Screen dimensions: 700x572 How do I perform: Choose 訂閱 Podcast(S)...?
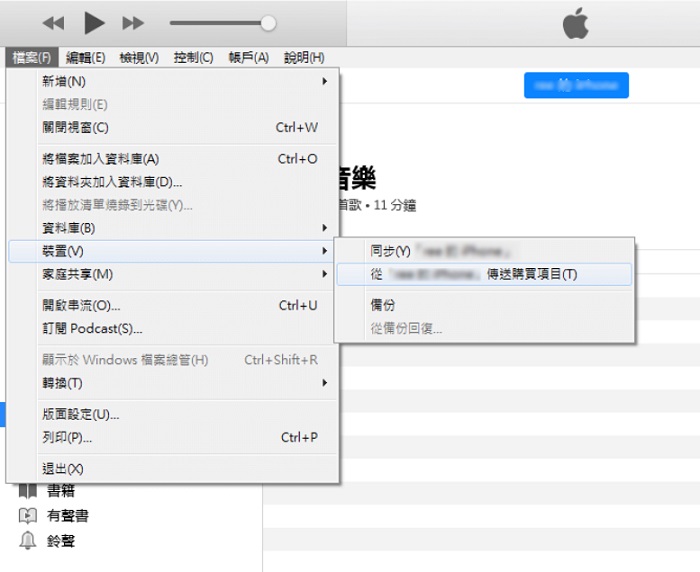pos(173,329)
